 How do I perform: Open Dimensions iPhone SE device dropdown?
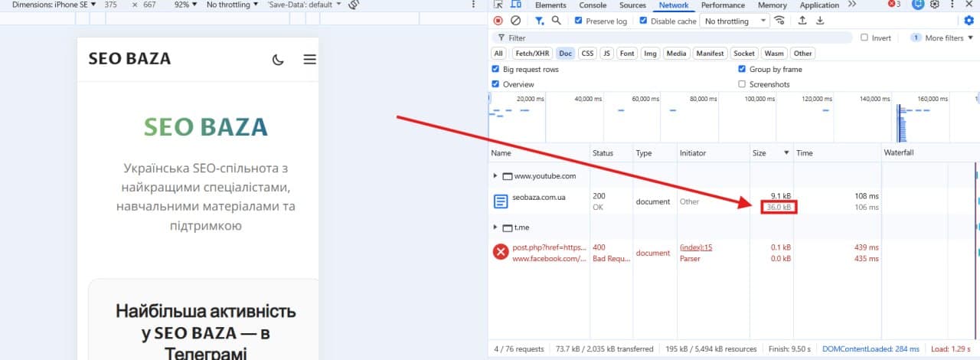coord(54,5)
